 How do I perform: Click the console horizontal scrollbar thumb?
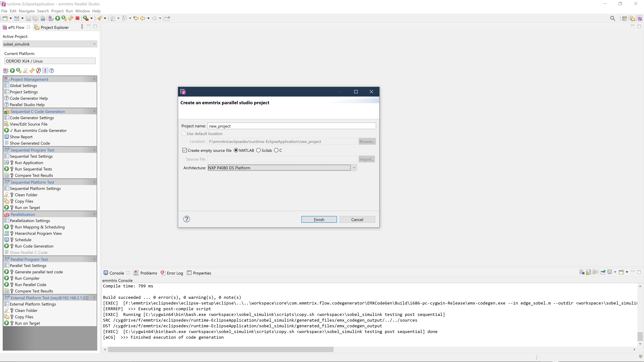tap(221, 349)
